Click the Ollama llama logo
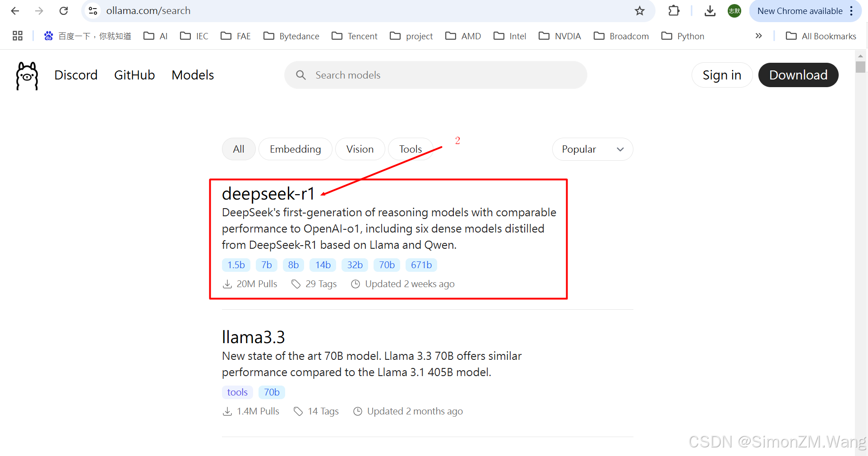Screen dimensions: 868x456 coord(27,76)
